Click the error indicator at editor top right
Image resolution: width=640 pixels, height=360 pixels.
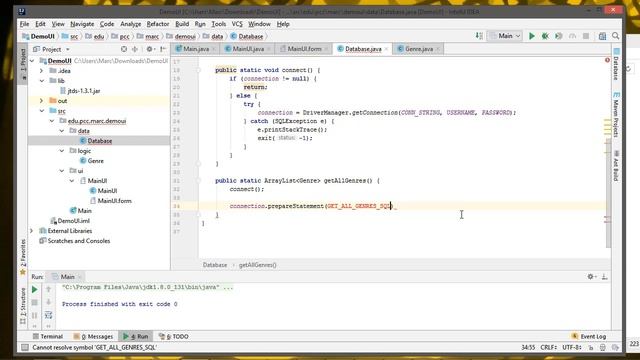click(607, 60)
